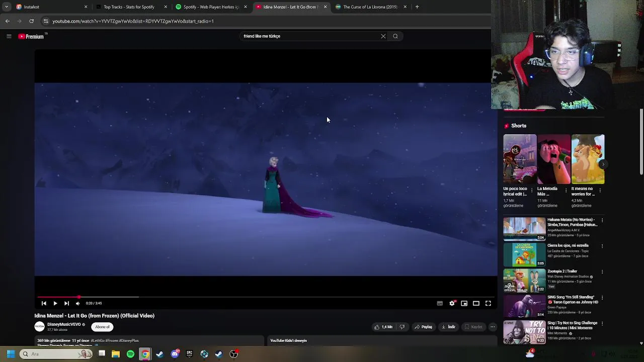Toggle subtitles on the player
This screenshot has height=362, width=644.
pyautogui.click(x=440, y=303)
